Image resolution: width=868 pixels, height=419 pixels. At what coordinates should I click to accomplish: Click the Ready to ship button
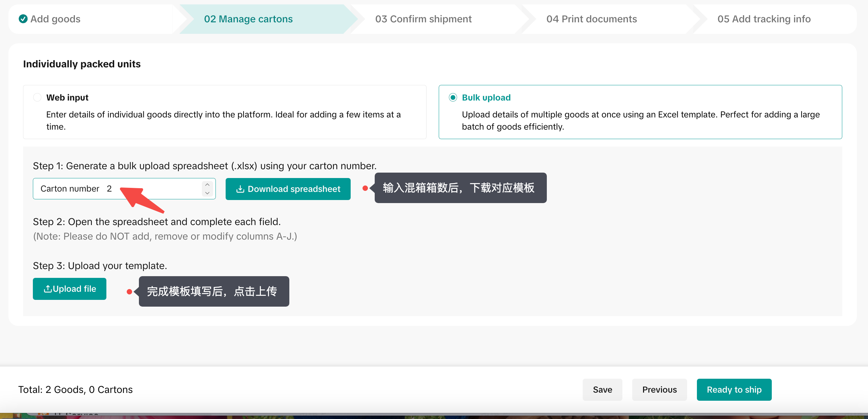point(734,390)
